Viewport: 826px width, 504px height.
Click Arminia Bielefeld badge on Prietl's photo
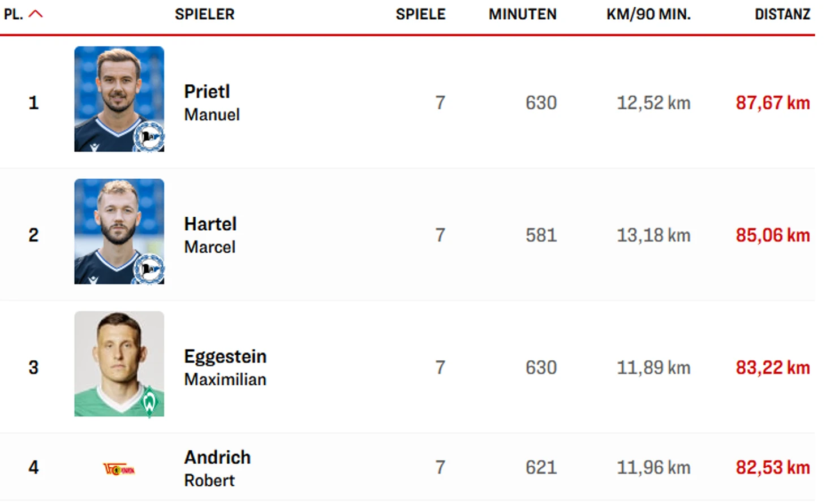pyautogui.click(x=149, y=136)
